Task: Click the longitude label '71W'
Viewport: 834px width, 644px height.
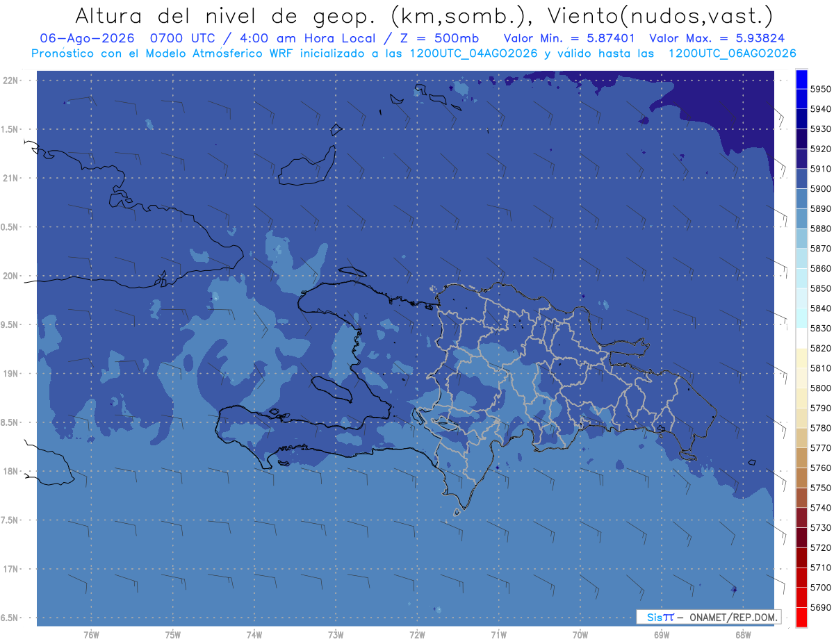Action: point(498,635)
